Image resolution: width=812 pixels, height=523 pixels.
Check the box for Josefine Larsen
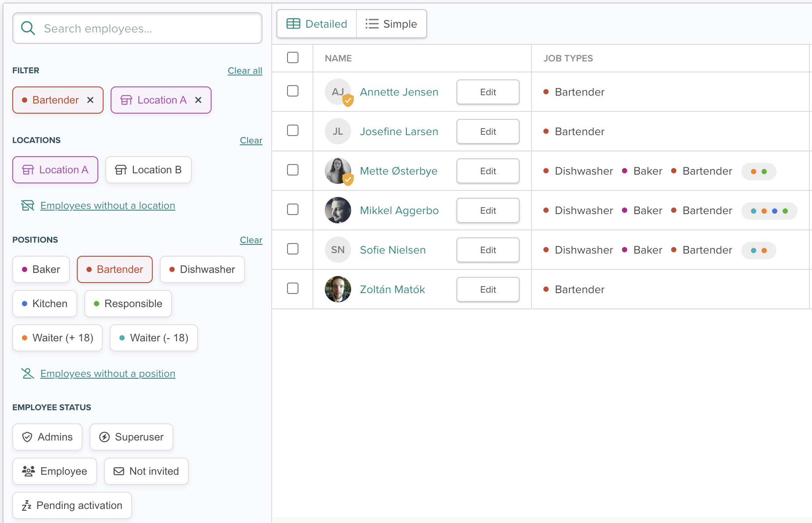(293, 130)
